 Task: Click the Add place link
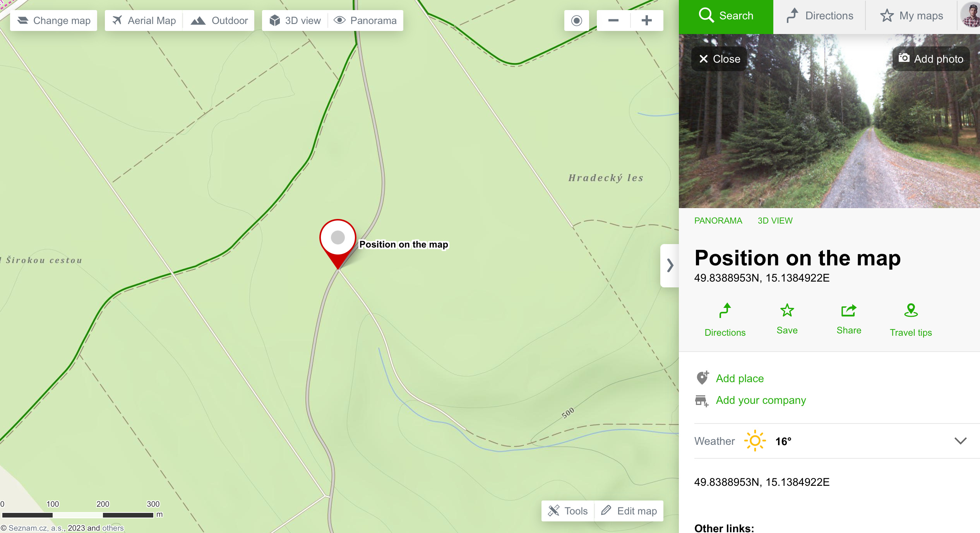(740, 378)
